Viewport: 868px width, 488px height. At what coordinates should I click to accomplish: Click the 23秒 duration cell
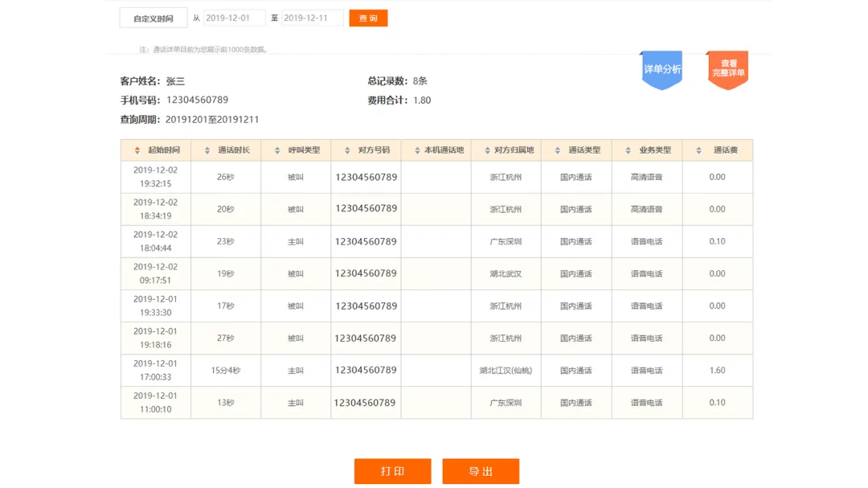[225, 241]
